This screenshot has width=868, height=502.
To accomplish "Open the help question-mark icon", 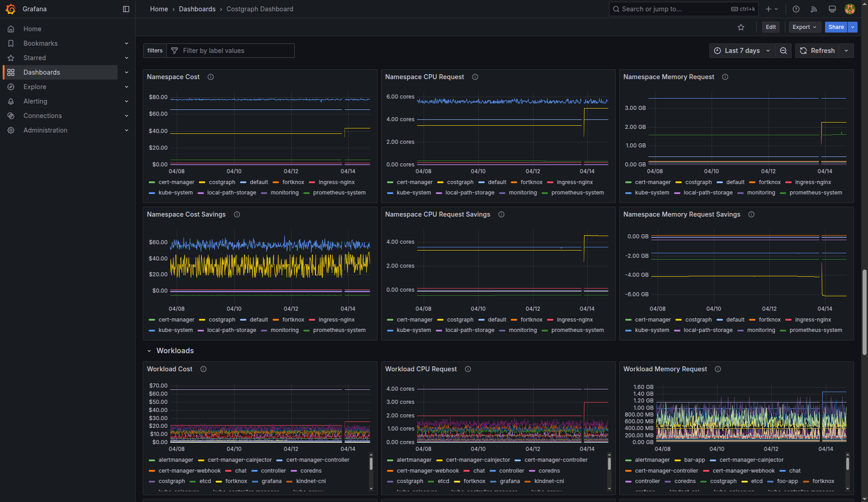I will coord(796,9).
